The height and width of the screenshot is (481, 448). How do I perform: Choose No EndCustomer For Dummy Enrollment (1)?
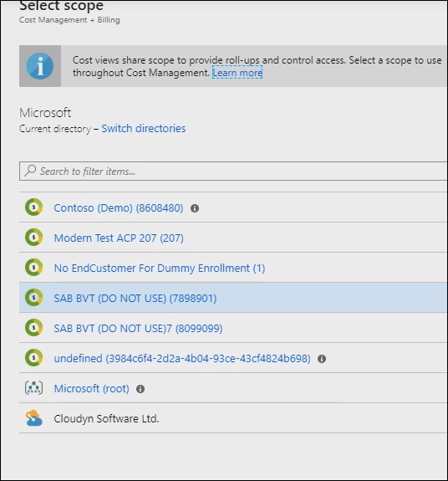[x=160, y=269]
